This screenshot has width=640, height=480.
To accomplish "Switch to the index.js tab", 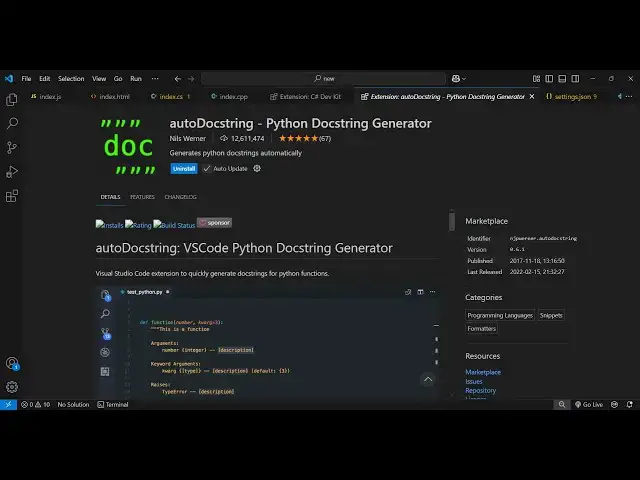I will [46, 97].
